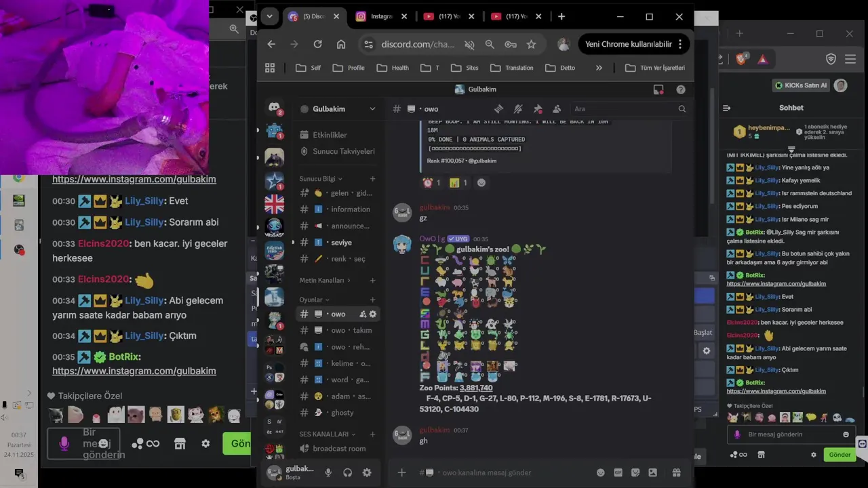Click the Ara search field in Discord
The height and width of the screenshot is (488, 868).
(x=629, y=108)
